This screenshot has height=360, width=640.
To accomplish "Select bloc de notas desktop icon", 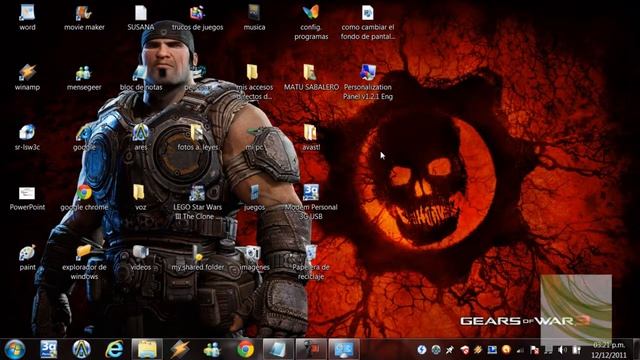I will tap(141, 78).
